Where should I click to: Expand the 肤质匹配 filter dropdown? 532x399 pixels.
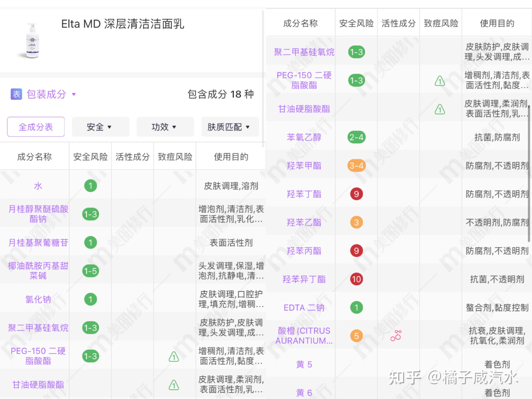click(230, 127)
